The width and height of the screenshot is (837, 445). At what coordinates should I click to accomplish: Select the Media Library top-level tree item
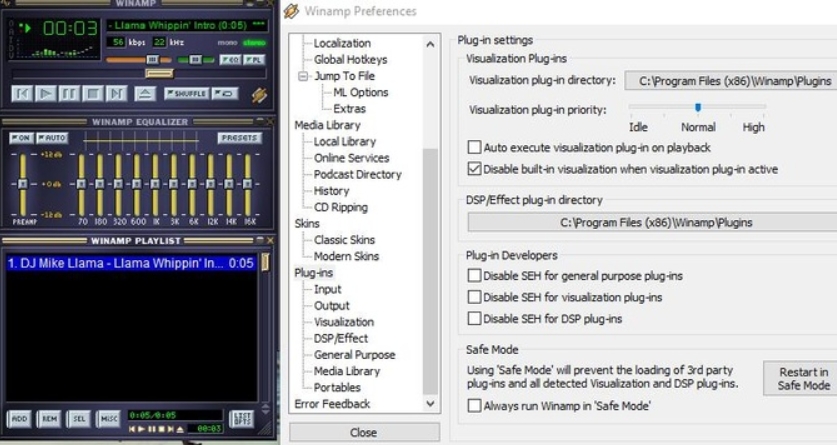point(327,125)
